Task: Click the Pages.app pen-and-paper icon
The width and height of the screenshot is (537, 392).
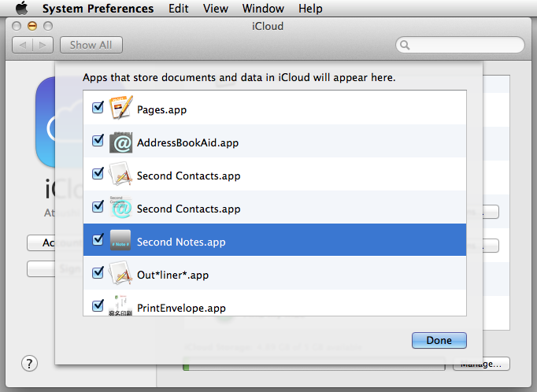Action: click(x=120, y=108)
